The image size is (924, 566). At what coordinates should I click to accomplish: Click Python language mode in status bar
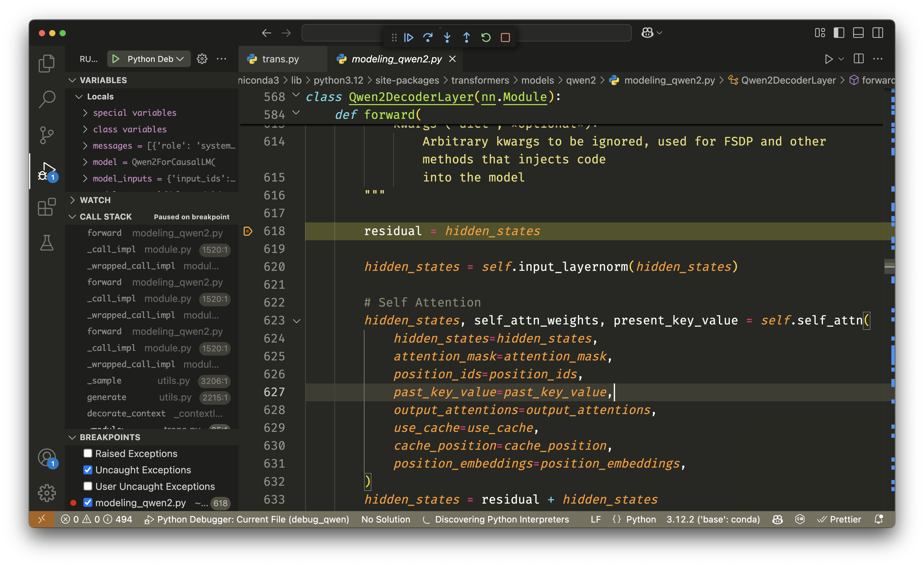point(641,519)
